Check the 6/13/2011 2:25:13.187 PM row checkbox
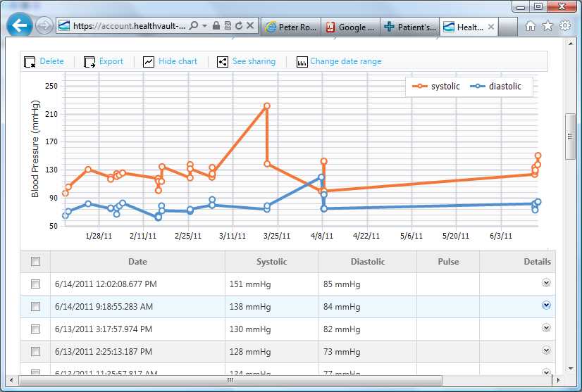This screenshot has width=582, height=392. (x=36, y=351)
